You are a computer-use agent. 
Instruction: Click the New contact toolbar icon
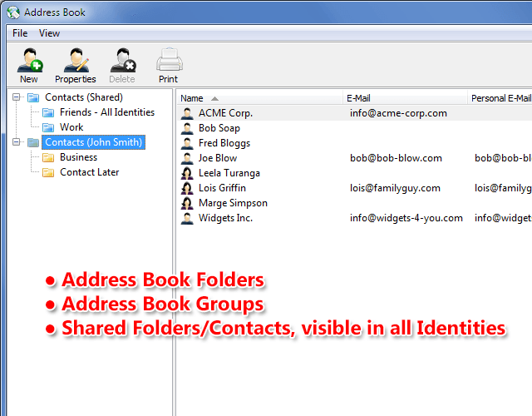coord(30,60)
